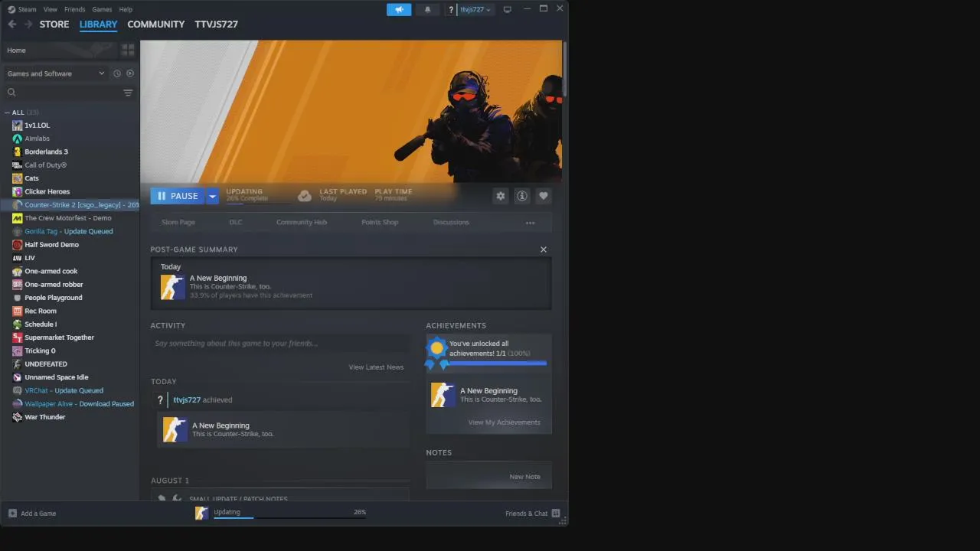The image size is (980, 551).
Task: Open the notifications bell
Action: pos(427,9)
